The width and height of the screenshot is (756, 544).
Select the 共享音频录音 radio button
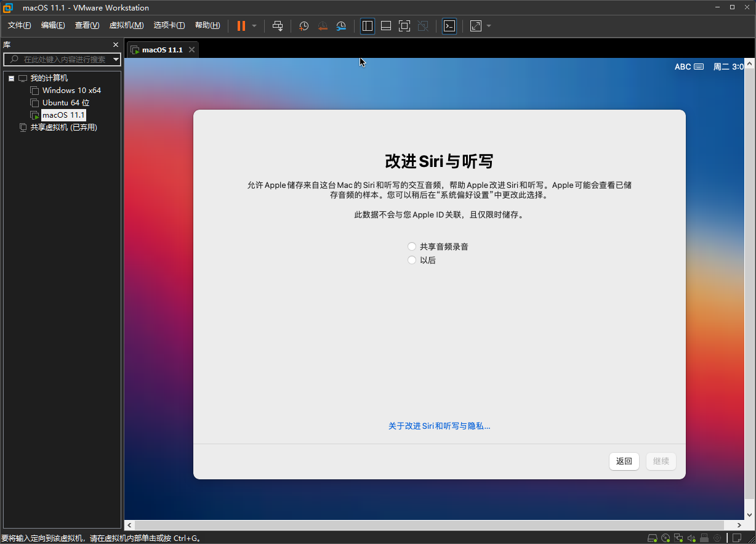412,246
